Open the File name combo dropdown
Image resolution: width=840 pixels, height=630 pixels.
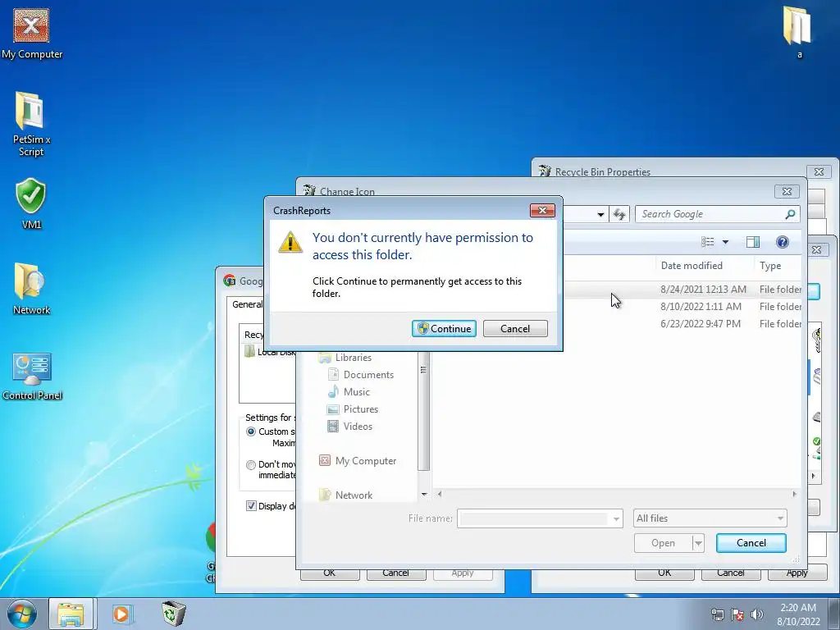coord(616,518)
